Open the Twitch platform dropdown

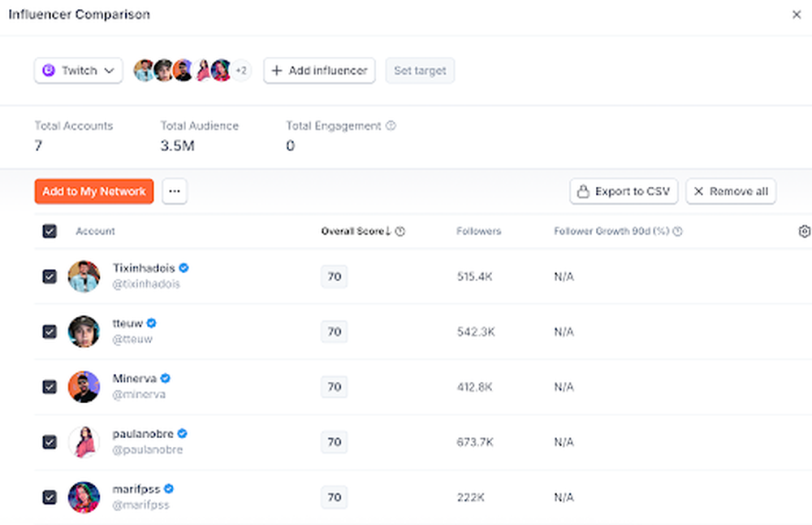79,71
